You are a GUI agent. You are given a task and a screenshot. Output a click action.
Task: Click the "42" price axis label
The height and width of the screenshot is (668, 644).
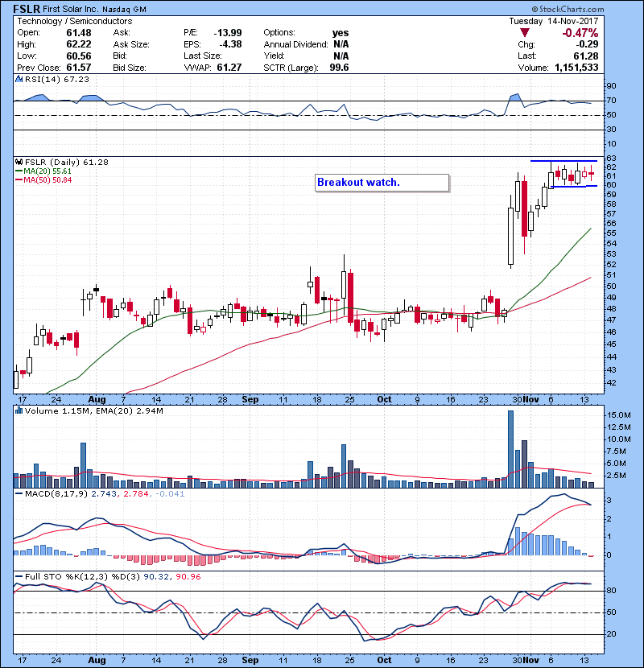611,382
